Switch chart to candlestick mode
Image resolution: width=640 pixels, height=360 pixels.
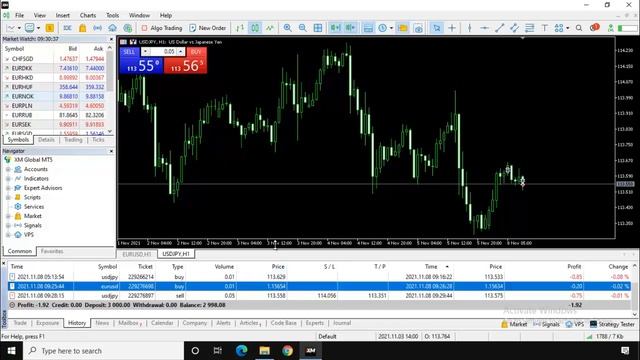click(255, 28)
